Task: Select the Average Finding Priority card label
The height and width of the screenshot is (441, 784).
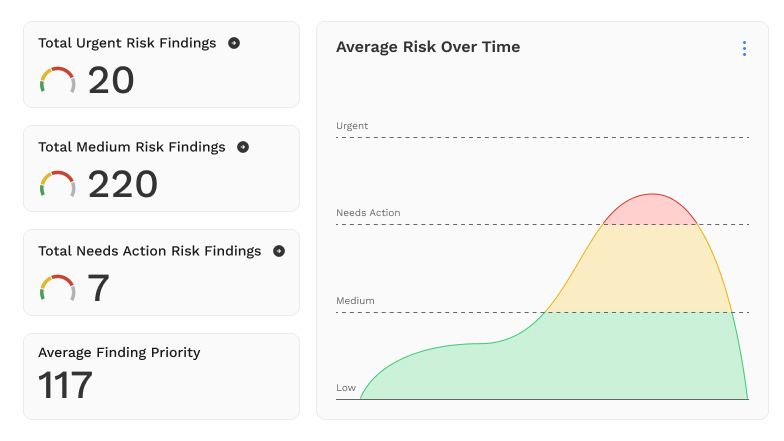Action: click(x=119, y=352)
